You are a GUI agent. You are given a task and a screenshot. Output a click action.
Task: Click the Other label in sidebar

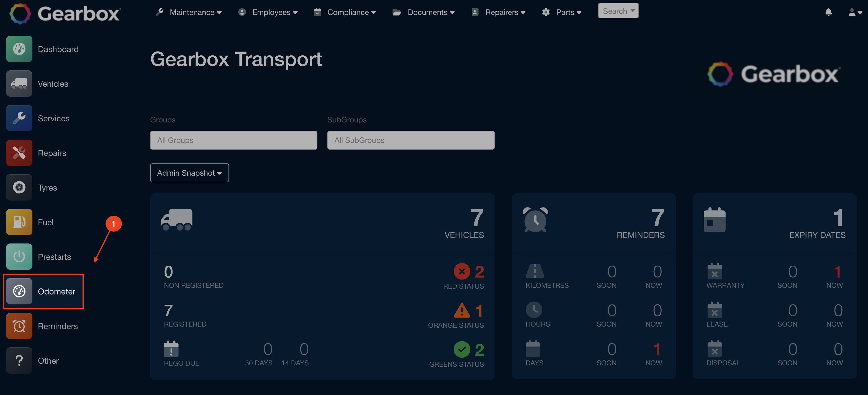[48, 361]
